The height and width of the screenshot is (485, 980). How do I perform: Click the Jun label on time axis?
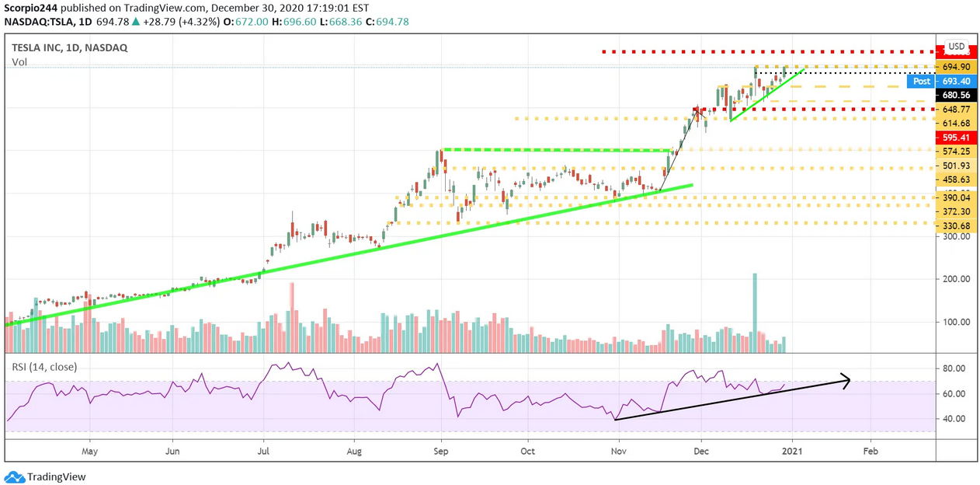point(172,450)
